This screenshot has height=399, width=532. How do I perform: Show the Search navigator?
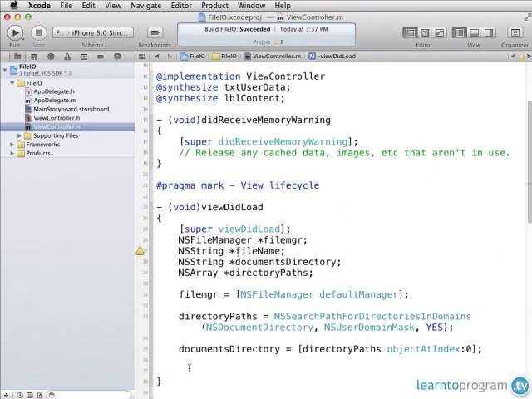point(51,57)
